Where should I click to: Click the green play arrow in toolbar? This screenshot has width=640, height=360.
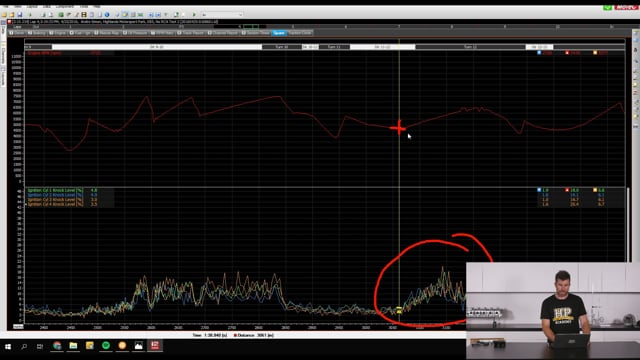click(194, 15)
